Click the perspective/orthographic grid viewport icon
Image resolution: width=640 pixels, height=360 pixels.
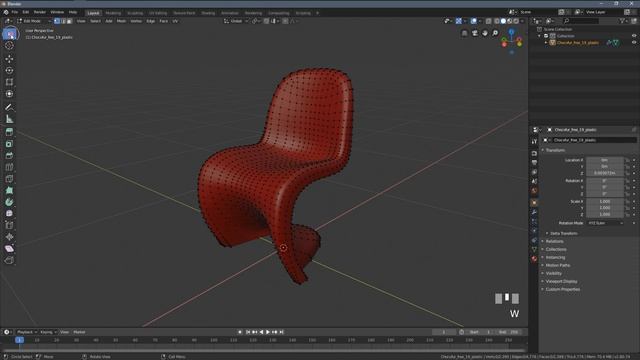pos(464,33)
